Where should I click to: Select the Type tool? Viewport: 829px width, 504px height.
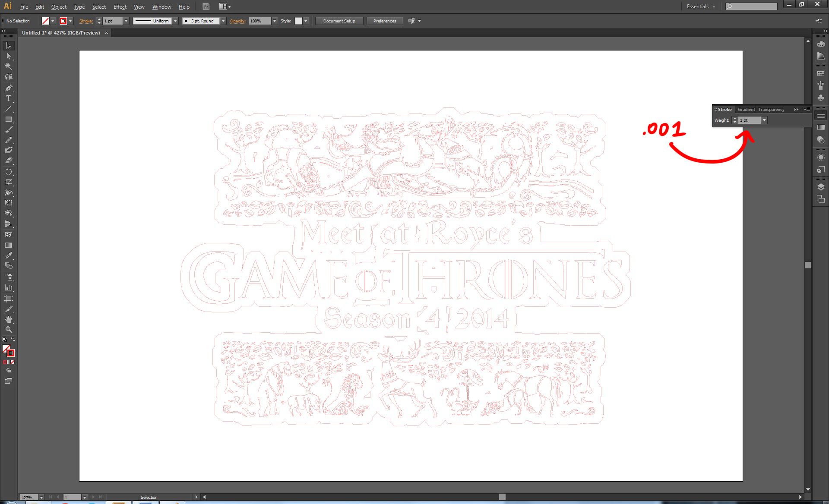[8, 98]
